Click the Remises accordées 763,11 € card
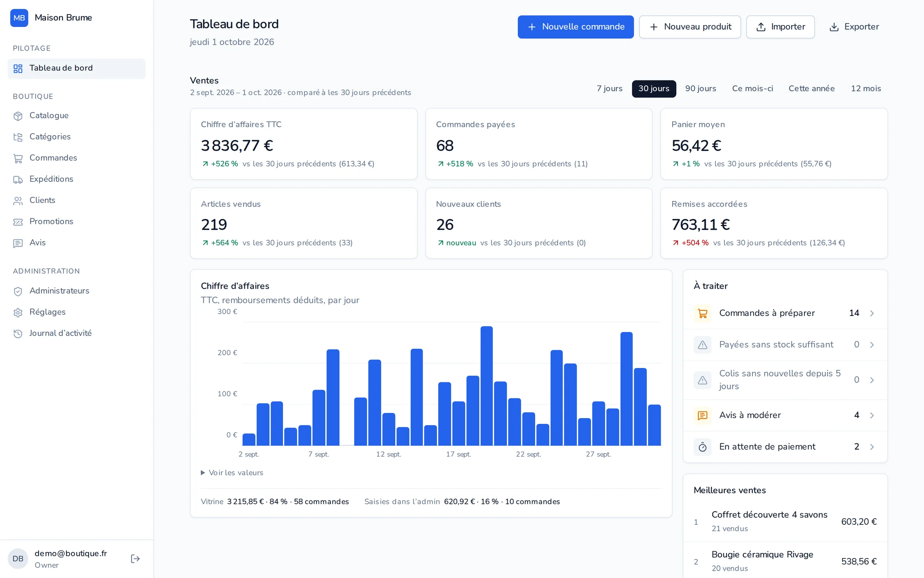This screenshot has height=578, width=924. click(x=774, y=223)
